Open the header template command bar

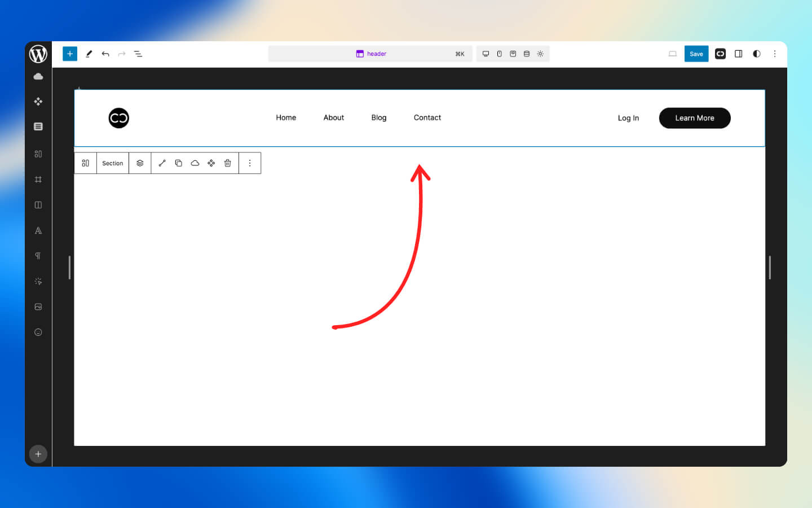pos(370,54)
